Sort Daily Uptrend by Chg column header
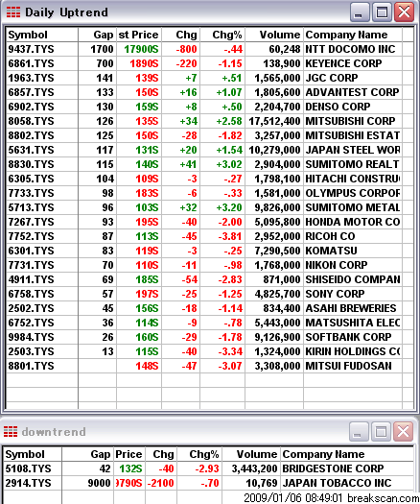Image resolution: width=420 pixels, height=504 pixels. (181, 35)
